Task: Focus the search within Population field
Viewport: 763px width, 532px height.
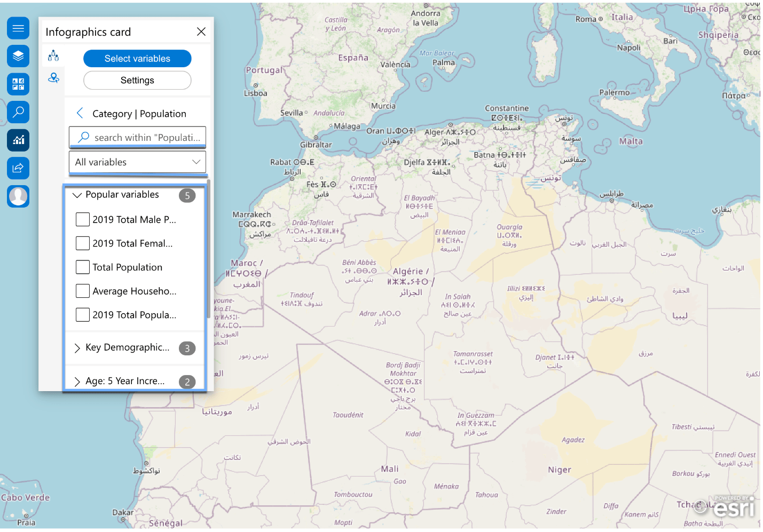Action: coord(137,137)
